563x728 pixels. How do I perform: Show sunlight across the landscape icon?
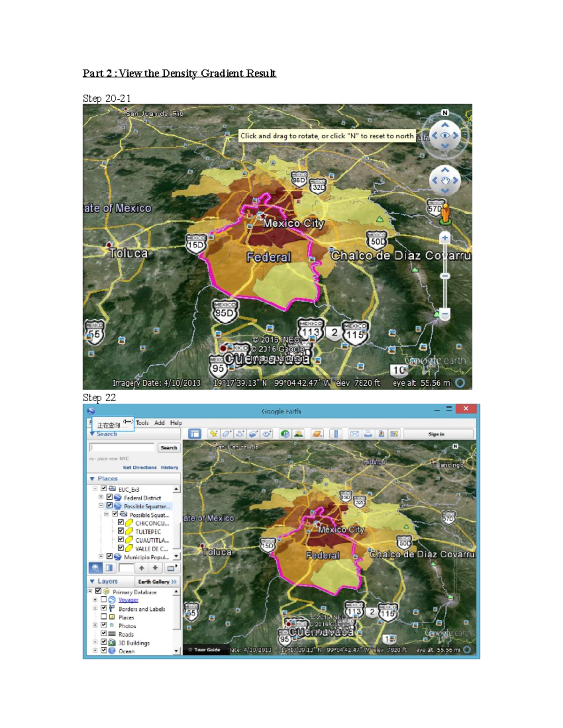click(x=298, y=434)
